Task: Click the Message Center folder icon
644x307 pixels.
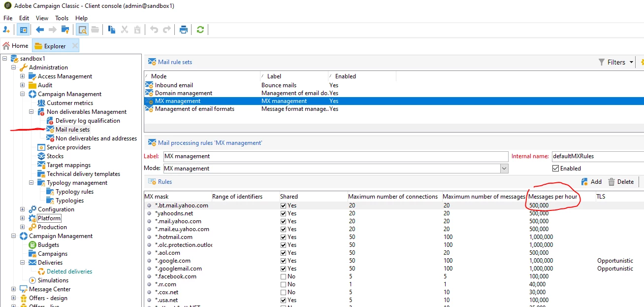Action: (x=24, y=289)
